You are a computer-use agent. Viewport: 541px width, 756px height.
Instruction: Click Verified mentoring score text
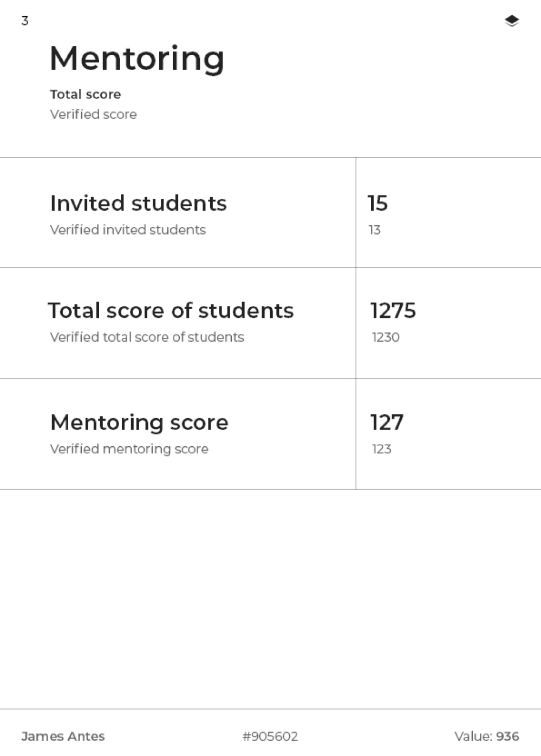[x=129, y=449]
